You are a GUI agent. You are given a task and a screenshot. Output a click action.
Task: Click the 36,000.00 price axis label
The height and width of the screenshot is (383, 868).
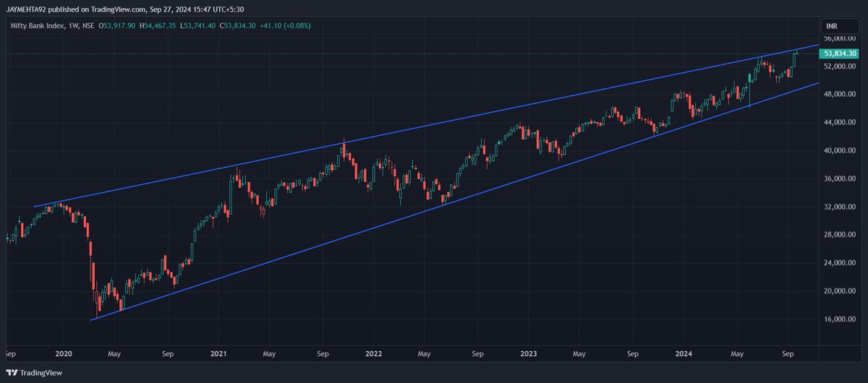[x=841, y=178]
